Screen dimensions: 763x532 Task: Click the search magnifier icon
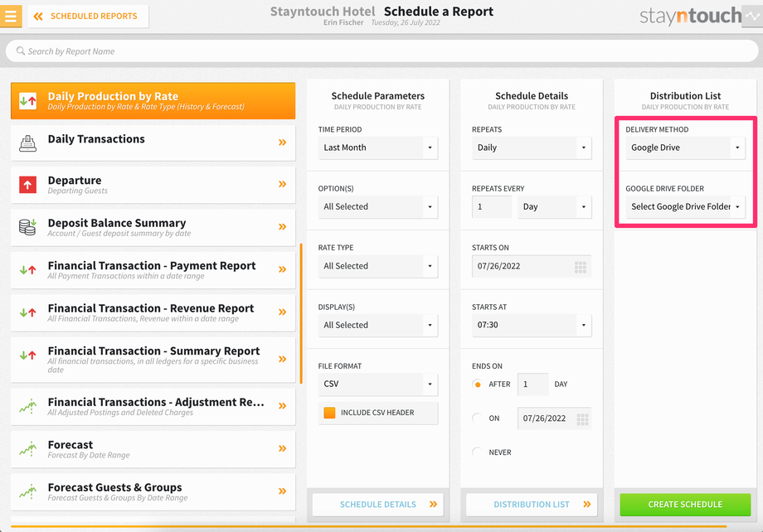(x=21, y=51)
